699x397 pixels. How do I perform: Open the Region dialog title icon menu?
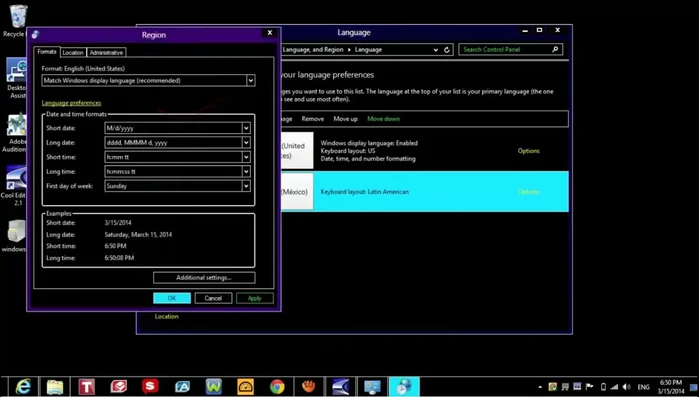(x=35, y=34)
